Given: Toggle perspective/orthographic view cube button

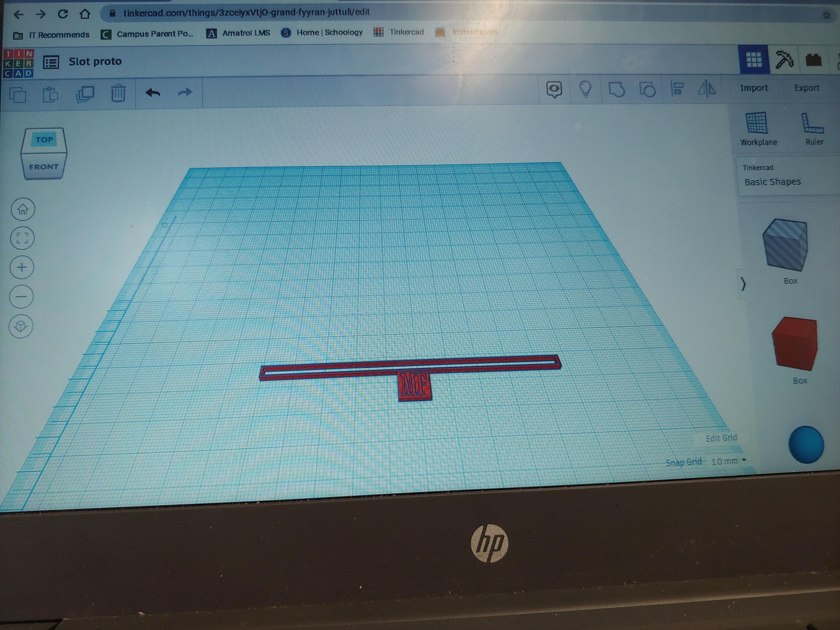Looking at the screenshot, I should tap(21, 326).
